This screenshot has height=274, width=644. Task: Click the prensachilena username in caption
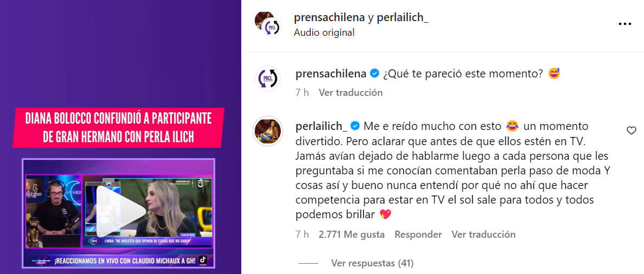[331, 74]
